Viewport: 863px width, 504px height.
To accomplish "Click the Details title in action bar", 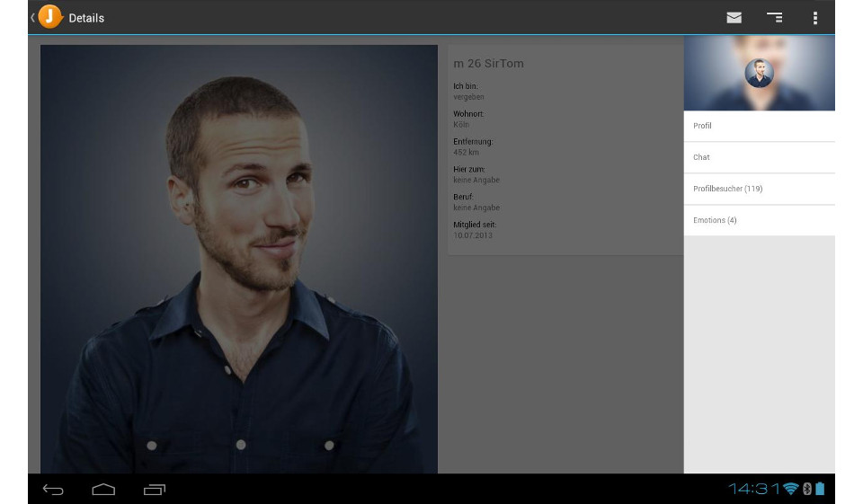I will pyautogui.click(x=86, y=18).
